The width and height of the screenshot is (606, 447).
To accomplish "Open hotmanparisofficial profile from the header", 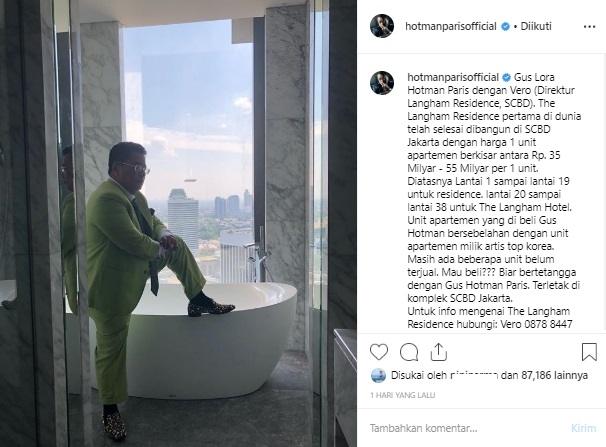I will coord(451,26).
